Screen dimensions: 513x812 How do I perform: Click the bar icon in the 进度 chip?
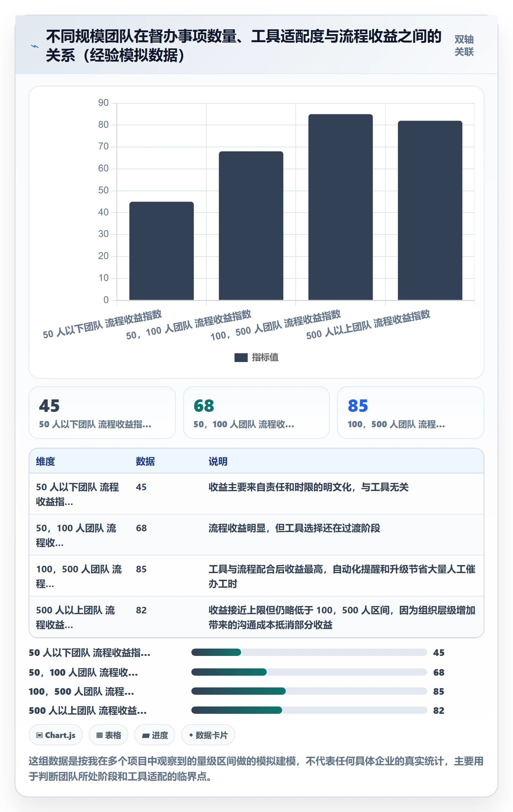(146, 735)
